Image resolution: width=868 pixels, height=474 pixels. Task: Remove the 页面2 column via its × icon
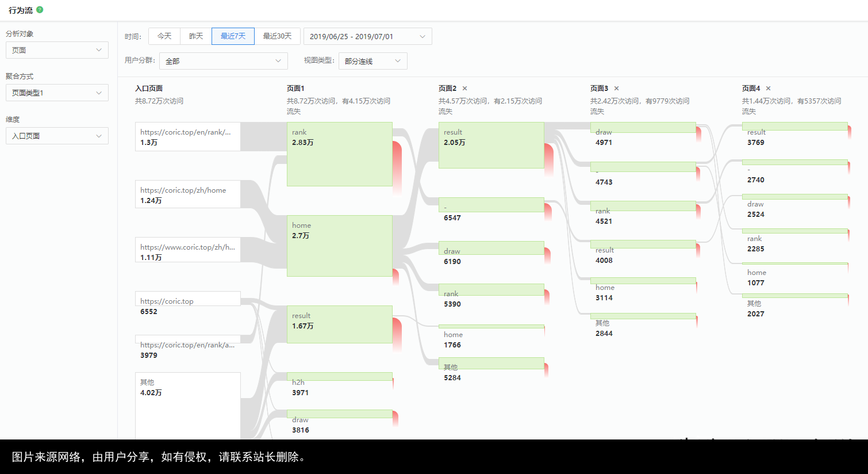click(464, 88)
